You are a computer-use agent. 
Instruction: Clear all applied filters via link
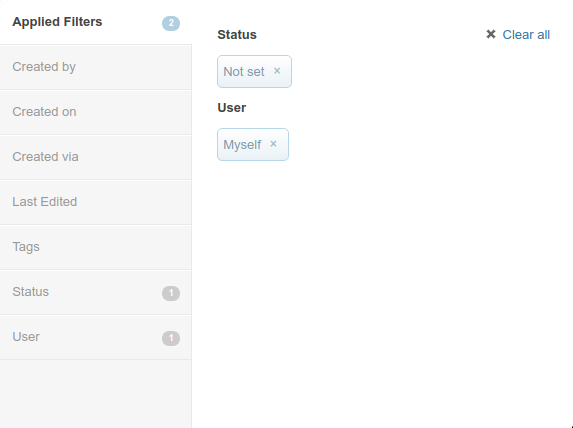pyautogui.click(x=526, y=35)
